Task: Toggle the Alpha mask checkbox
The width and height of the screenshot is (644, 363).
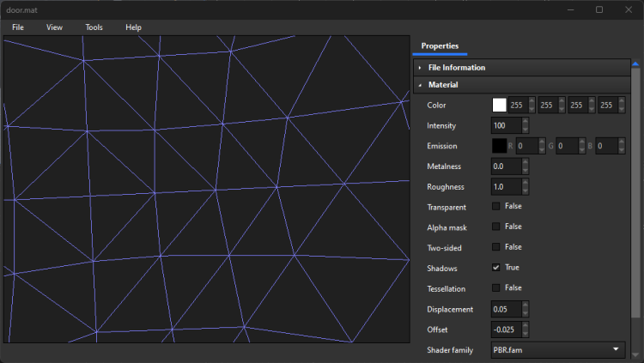Action: click(x=496, y=227)
